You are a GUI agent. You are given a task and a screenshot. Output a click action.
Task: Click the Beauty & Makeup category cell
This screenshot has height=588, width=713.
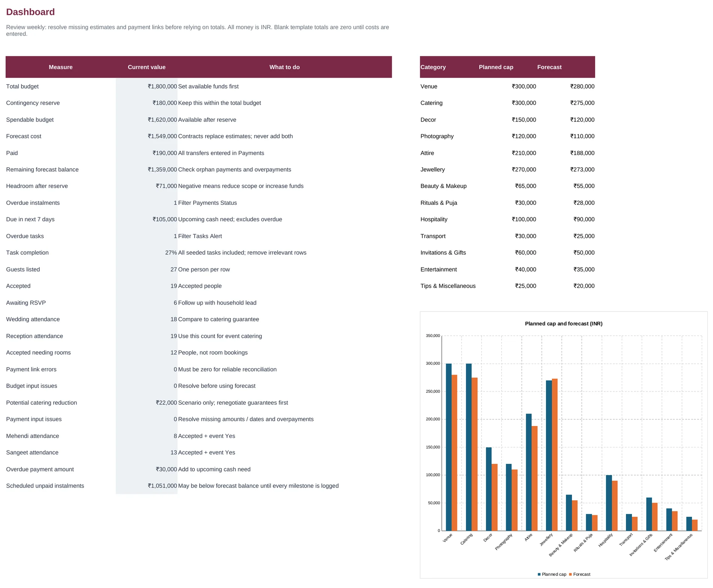[x=444, y=186]
